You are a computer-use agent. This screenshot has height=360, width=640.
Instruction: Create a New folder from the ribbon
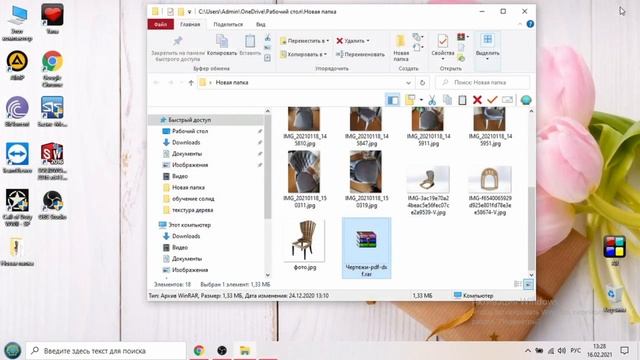(401, 48)
